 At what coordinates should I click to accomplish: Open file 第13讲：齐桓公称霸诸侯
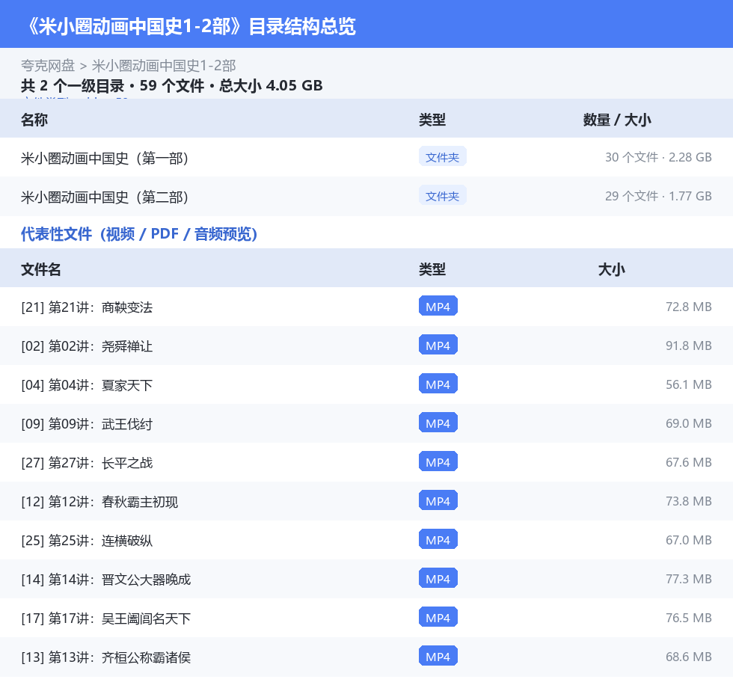tap(106, 657)
